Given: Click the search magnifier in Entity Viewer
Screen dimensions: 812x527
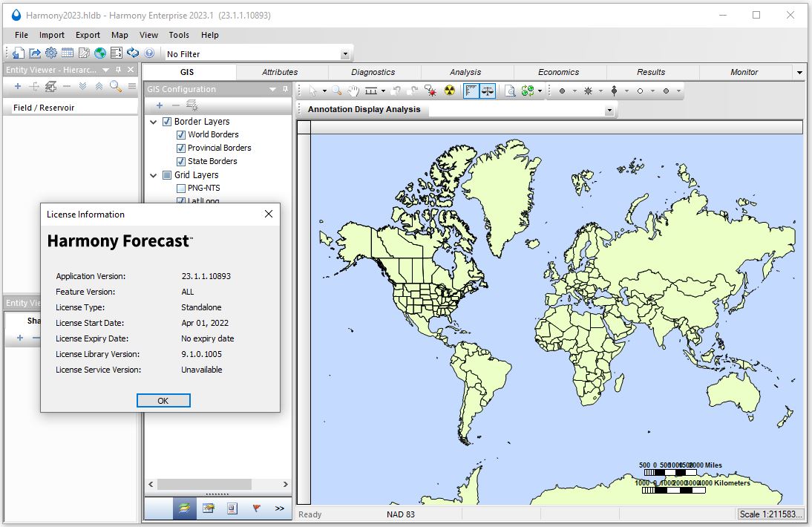Looking at the screenshot, I should [115, 87].
